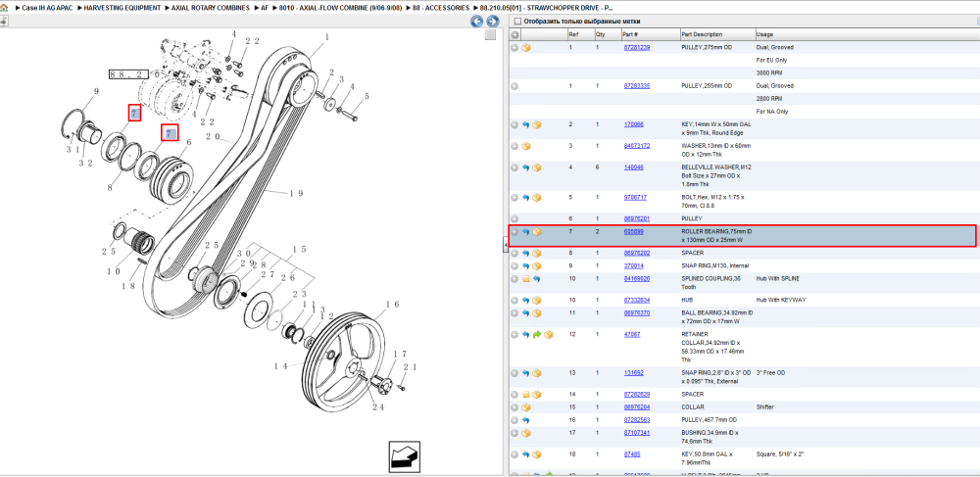Go to home via house icon
This screenshot has width=980, height=477.
click(4, 8)
